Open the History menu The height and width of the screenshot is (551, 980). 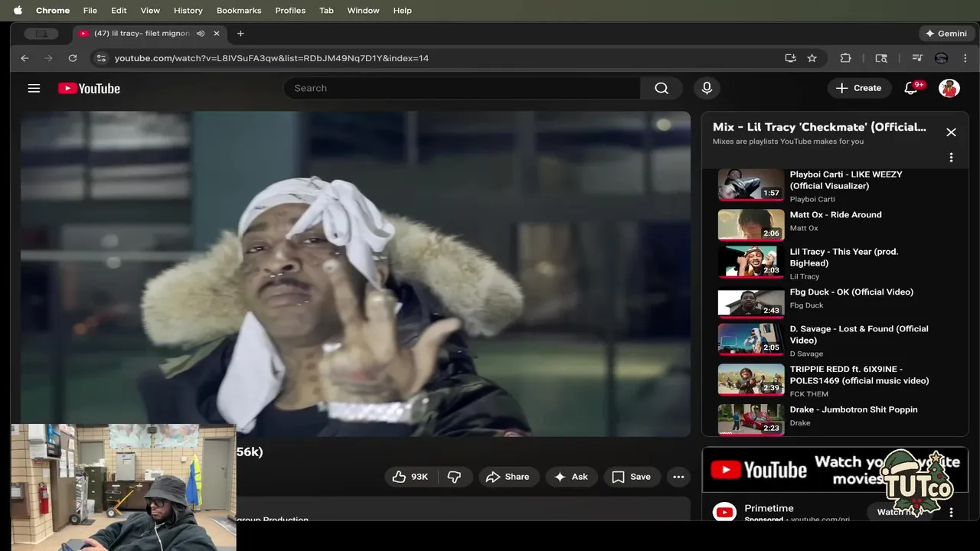[188, 11]
